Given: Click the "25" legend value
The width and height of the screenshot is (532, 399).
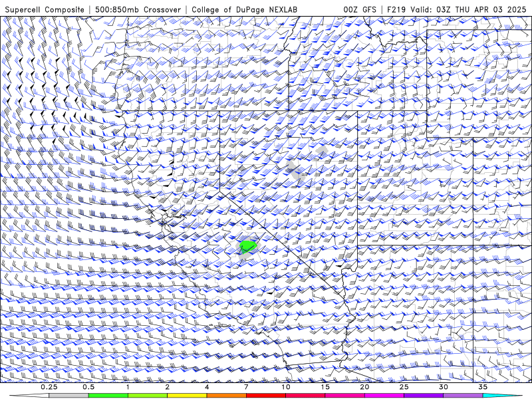Looking at the screenshot, I should coord(404,387).
